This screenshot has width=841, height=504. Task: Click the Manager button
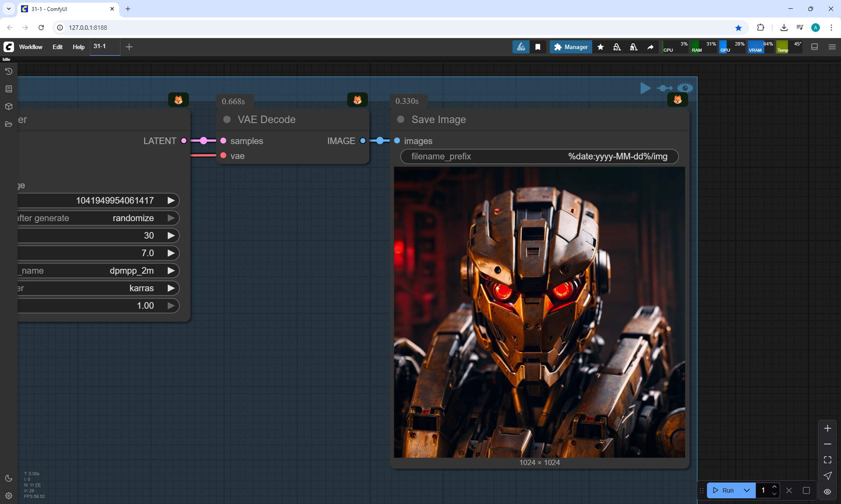coord(571,47)
